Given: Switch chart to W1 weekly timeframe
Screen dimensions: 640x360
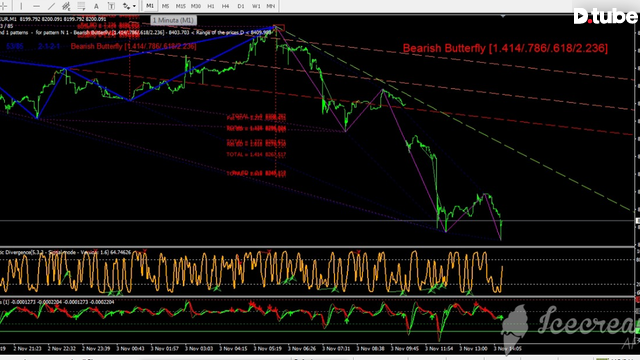Looking at the screenshot, I should tap(256, 6).
